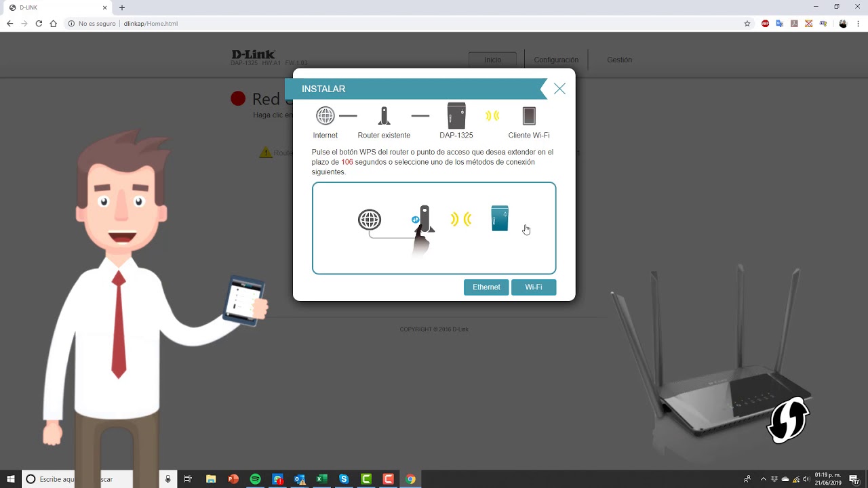Image resolution: width=868 pixels, height=488 pixels.
Task: Show hidden system tray icons
Action: click(763, 479)
